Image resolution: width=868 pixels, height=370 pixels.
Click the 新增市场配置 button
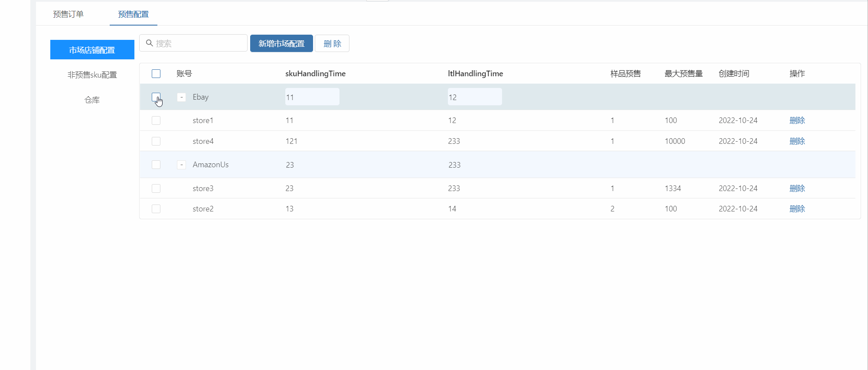point(281,43)
